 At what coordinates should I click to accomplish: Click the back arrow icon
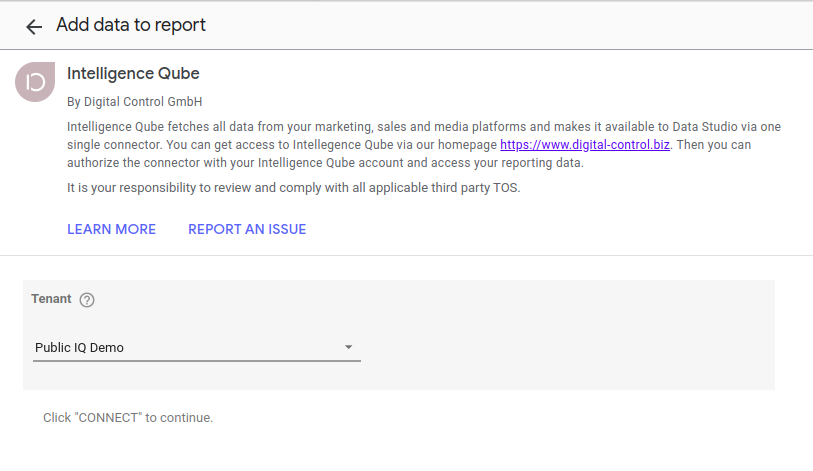(34, 27)
